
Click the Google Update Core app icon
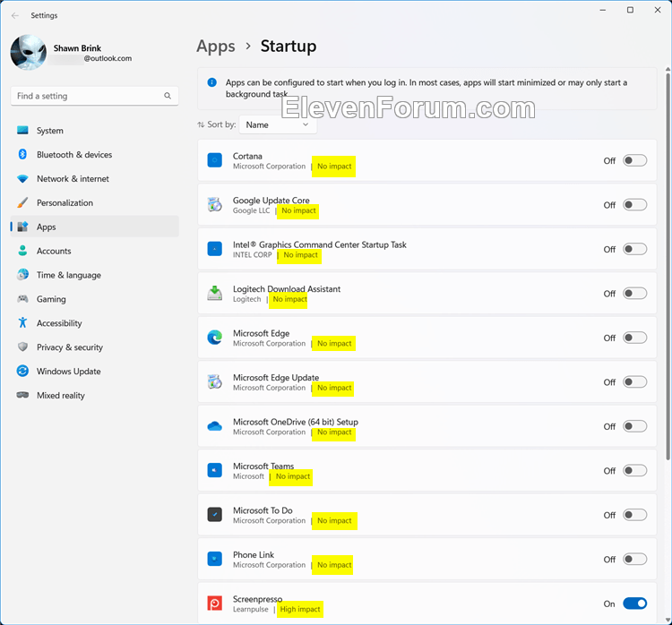tap(215, 205)
